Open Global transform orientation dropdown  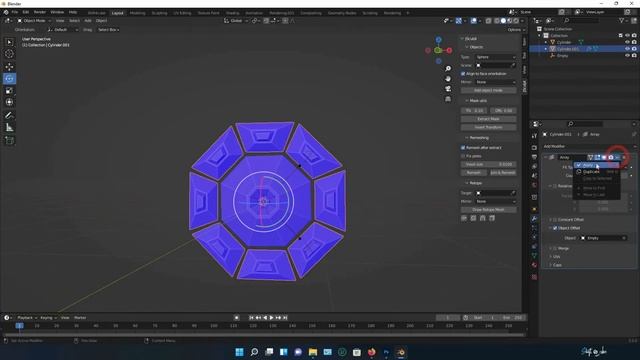pos(236,20)
